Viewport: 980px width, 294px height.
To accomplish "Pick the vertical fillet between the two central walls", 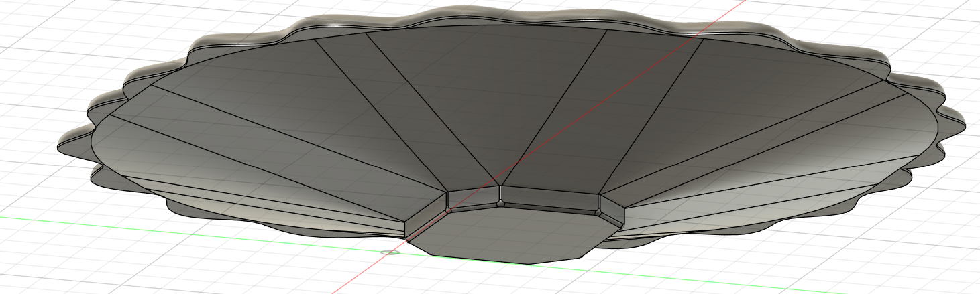I will point(500,196).
